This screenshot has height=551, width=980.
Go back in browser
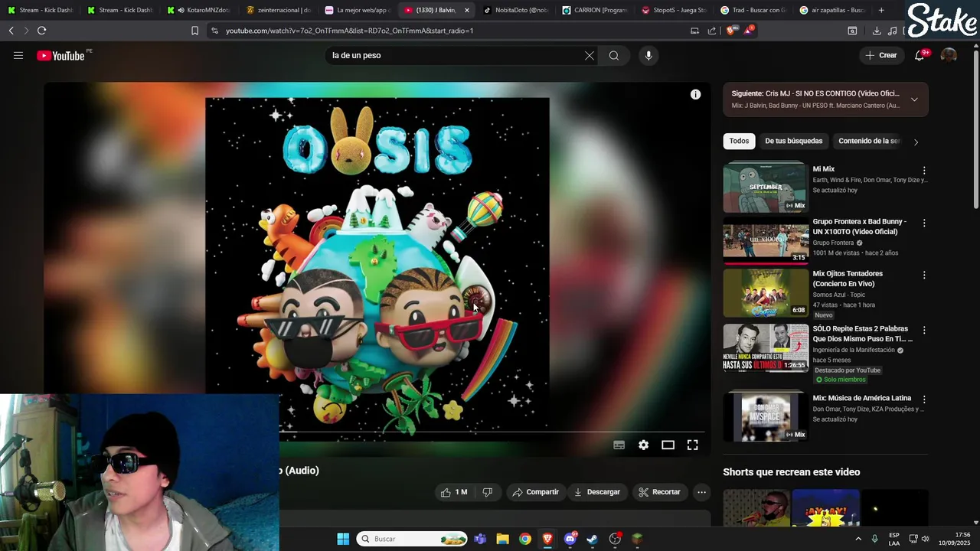point(11,31)
